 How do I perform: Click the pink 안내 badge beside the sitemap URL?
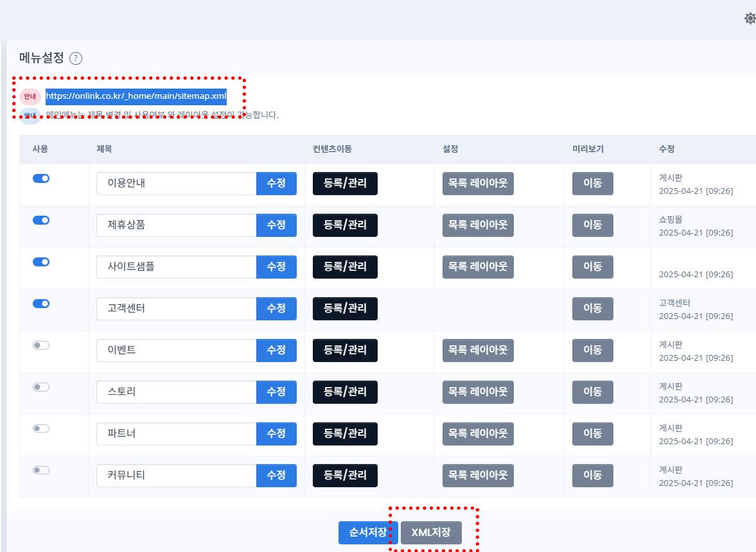[30, 96]
